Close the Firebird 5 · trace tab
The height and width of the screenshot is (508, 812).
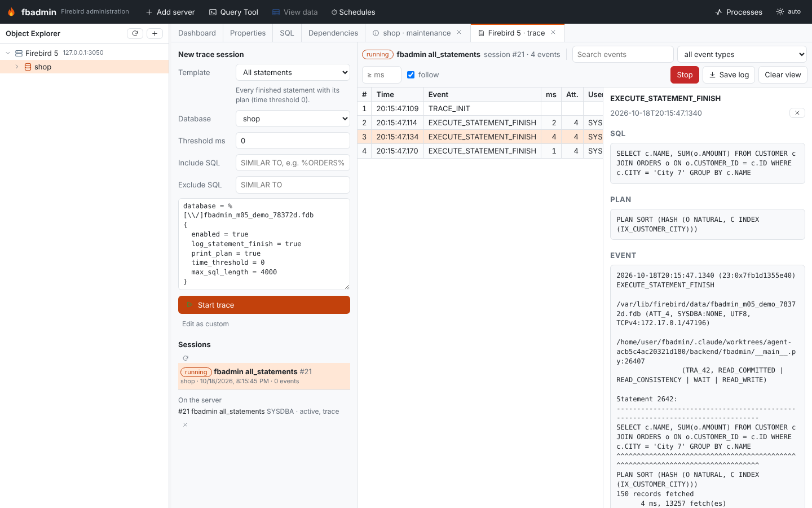[553, 33]
